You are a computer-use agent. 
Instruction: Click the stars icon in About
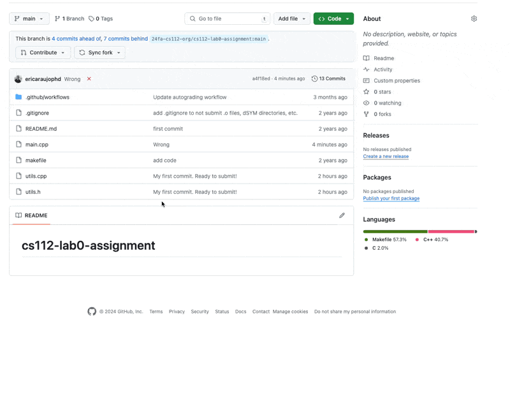tap(366, 92)
